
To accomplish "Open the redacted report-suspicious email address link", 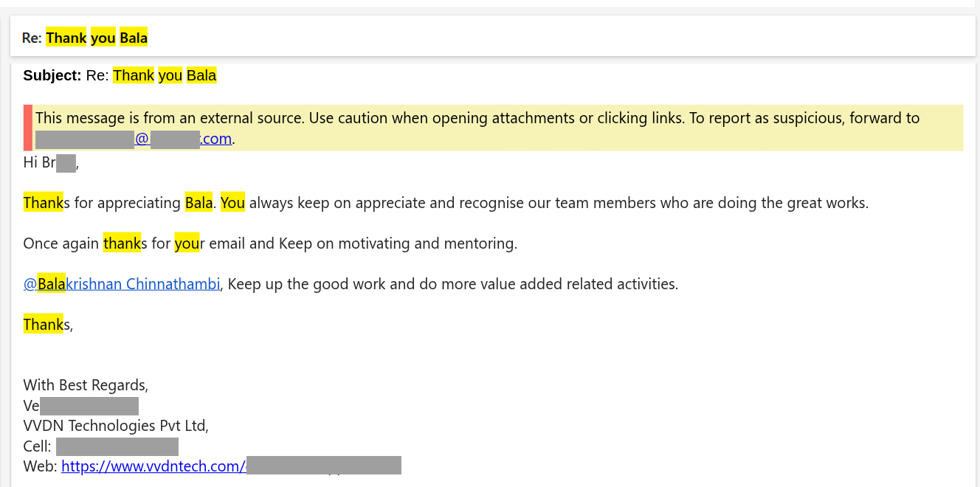I will tap(134, 139).
